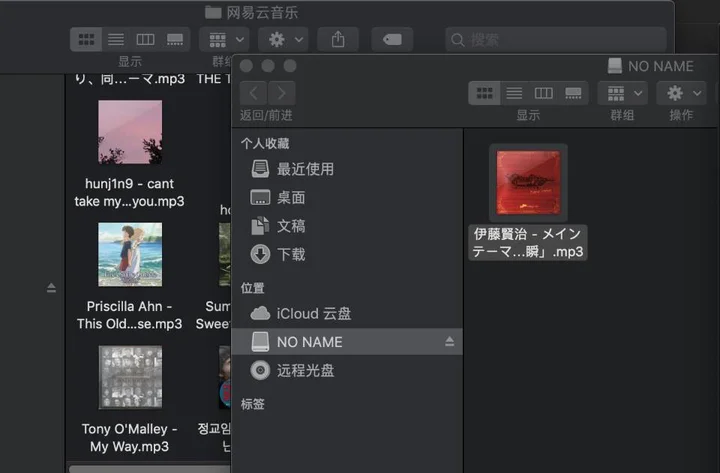Open group dropdown in 网易云音乐 window
The width and height of the screenshot is (720, 473).
[x=224, y=39]
